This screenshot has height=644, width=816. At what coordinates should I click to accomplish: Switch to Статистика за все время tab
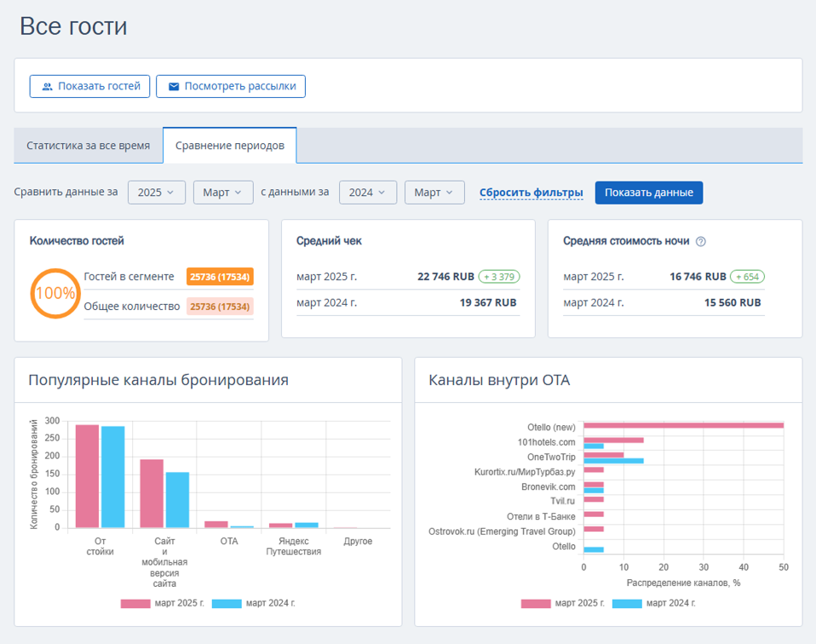(89, 146)
